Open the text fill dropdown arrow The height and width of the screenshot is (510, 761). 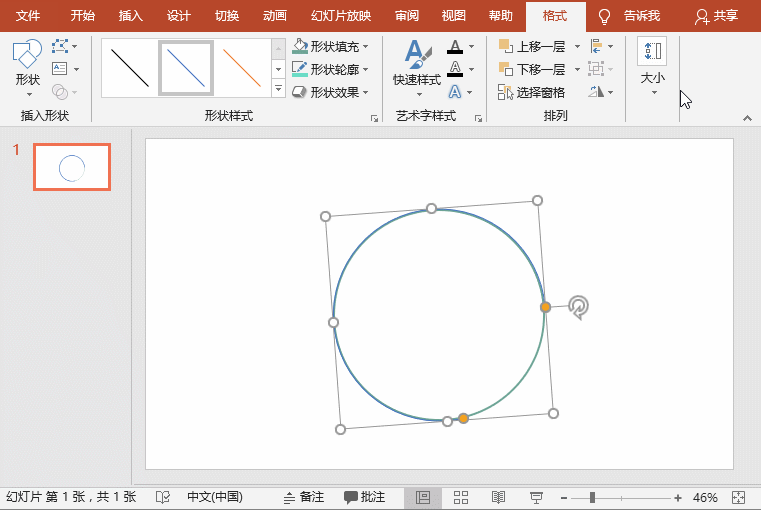[471, 47]
